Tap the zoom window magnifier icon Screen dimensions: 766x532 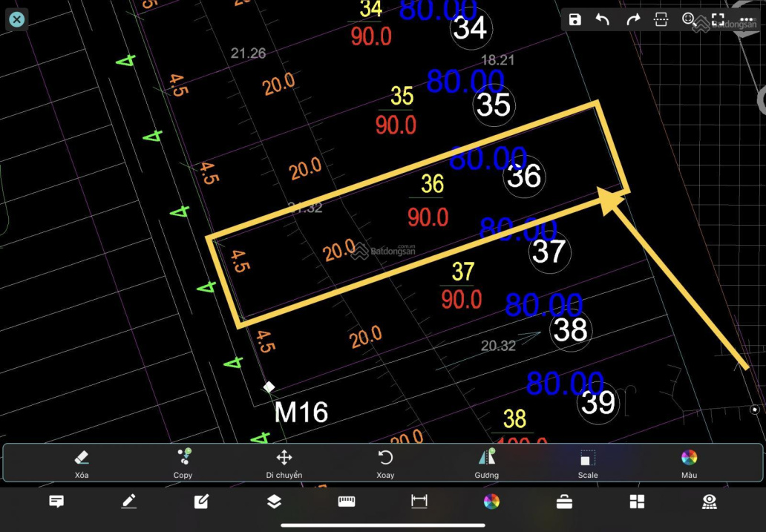tap(689, 19)
